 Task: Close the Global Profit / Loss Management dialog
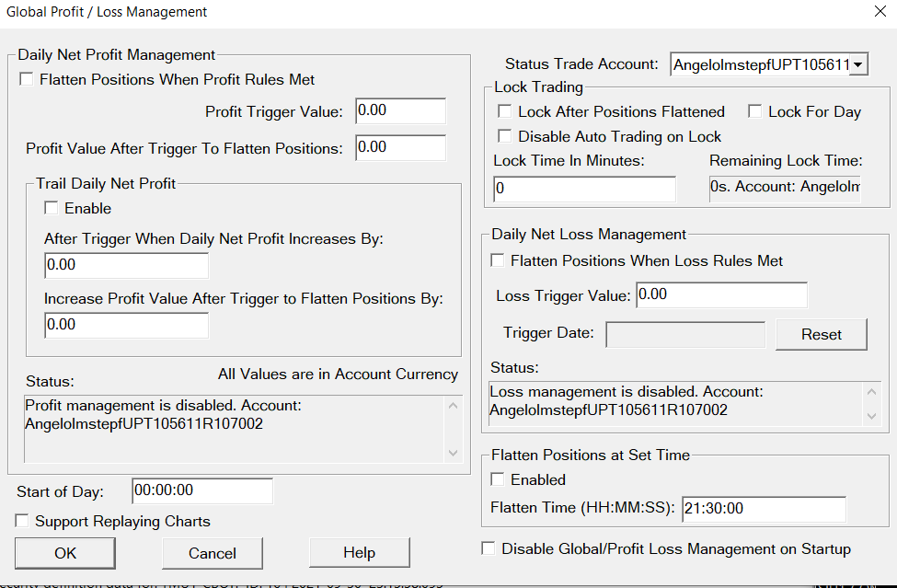[x=879, y=12]
